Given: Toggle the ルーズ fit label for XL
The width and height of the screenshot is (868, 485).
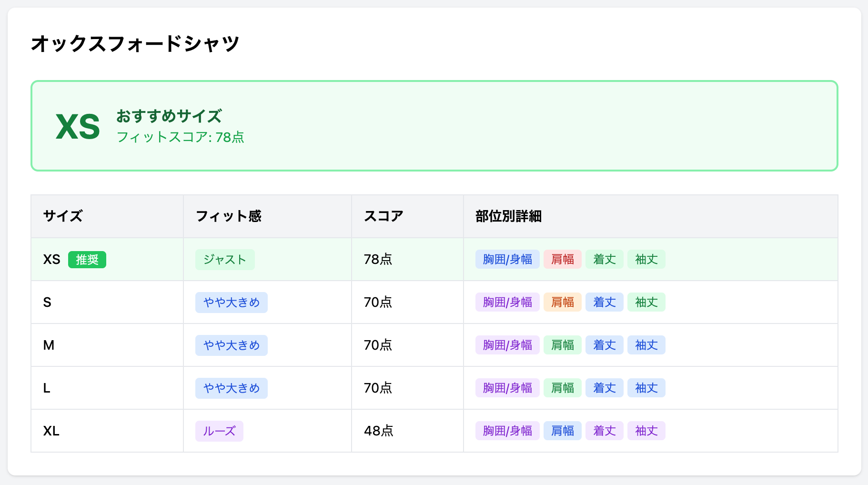Looking at the screenshot, I should [x=219, y=430].
